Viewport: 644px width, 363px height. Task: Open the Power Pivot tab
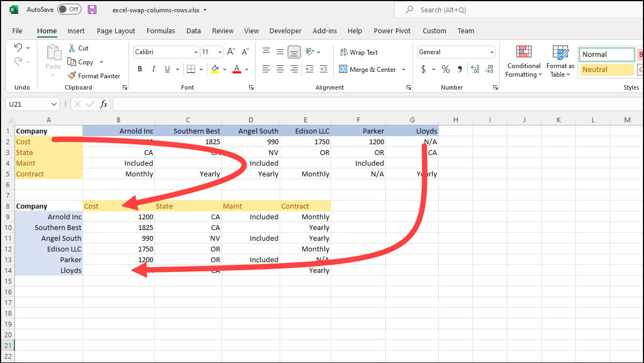pos(392,31)
